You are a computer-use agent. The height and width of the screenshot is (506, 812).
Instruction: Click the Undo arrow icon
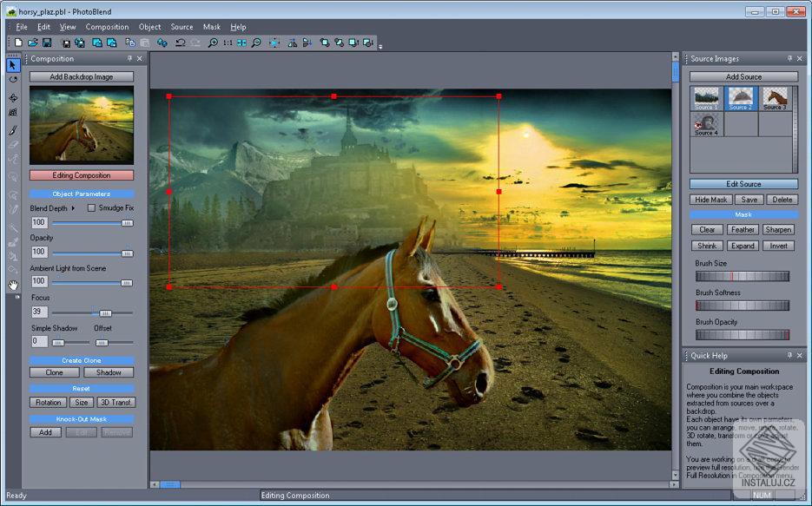click(180, 43)
